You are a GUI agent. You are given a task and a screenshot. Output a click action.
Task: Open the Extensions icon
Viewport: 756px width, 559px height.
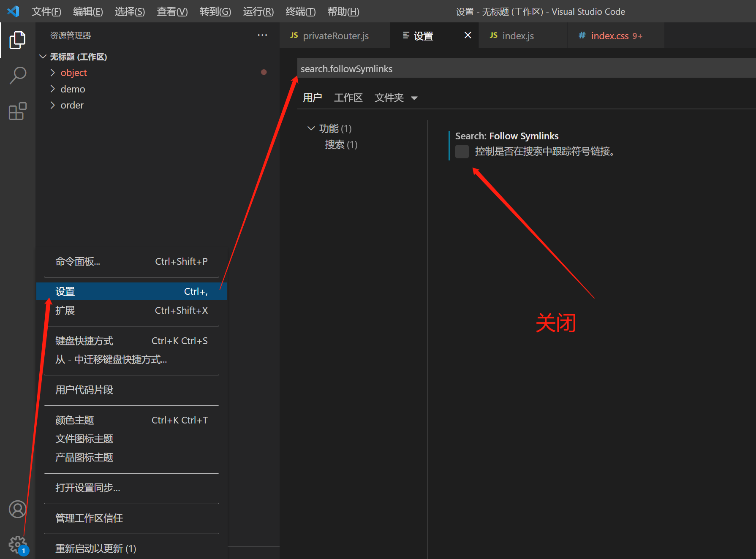[x=17, y=111]
